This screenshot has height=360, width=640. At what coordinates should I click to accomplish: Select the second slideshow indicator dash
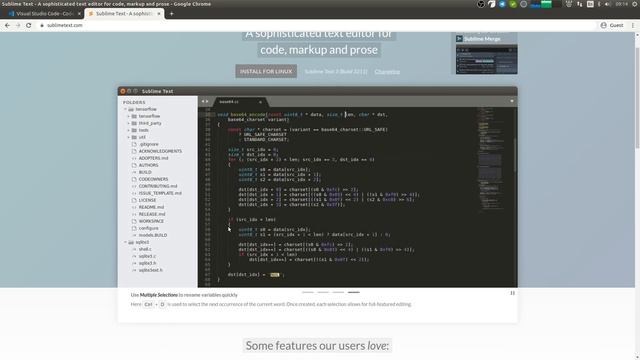tap(323, 292)
